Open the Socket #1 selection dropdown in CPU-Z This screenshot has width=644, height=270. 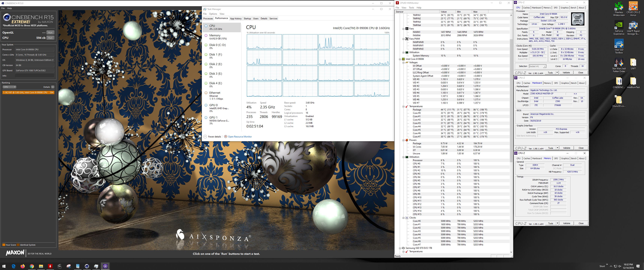[x=538, y=66]
